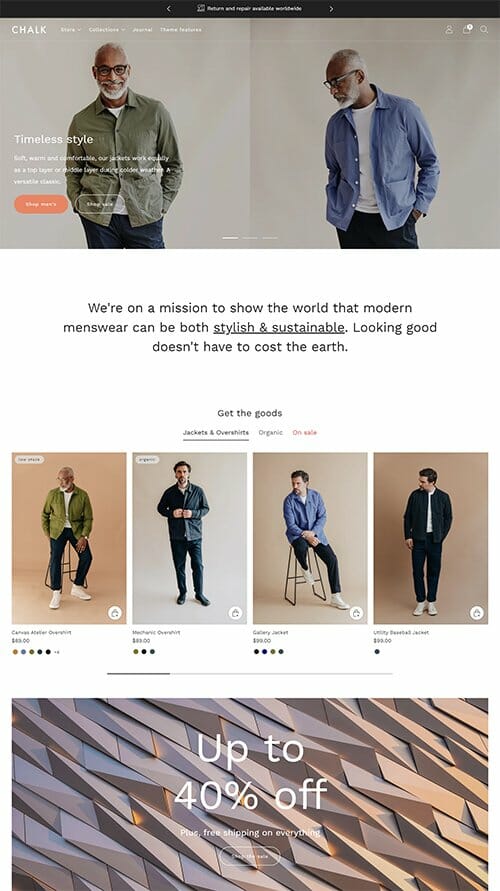Screen dimensions: 500x891
Task: Show previous announcement with left arrow
Action: tap(169, 9)
